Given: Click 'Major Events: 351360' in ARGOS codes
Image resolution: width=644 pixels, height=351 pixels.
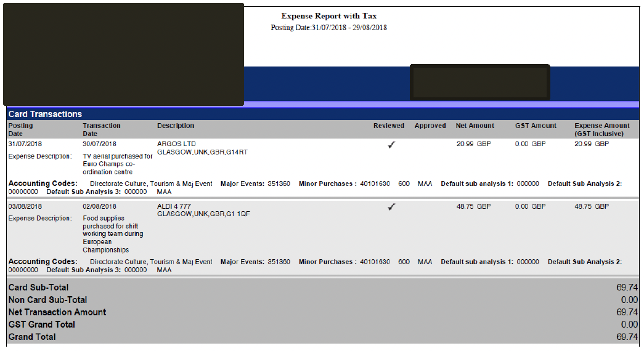Looking at the screenshot, I should tap(255, 184).
